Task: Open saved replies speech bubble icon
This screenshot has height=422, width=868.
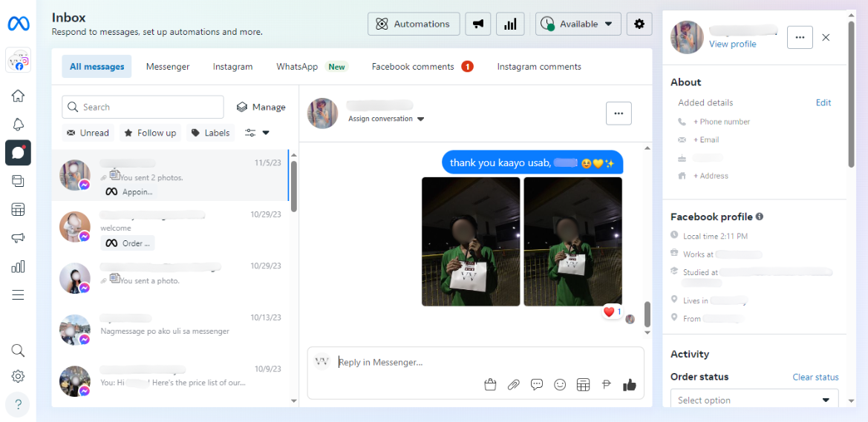Action: (x=536, y=384)
